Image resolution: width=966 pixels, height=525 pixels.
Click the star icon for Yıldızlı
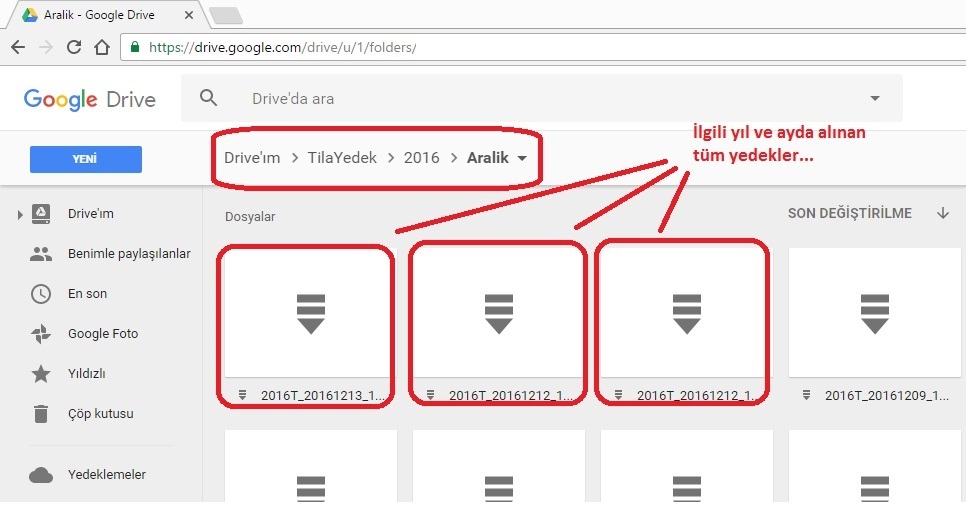tap(41, 373)
